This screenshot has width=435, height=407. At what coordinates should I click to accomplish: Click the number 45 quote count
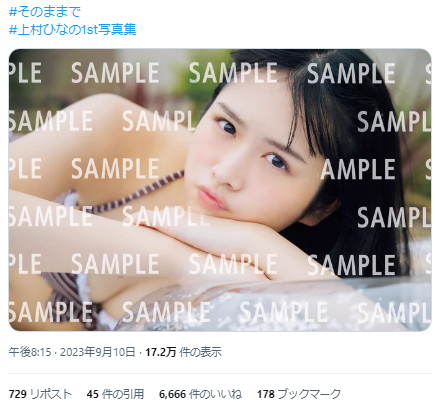[x=93, y=394]
